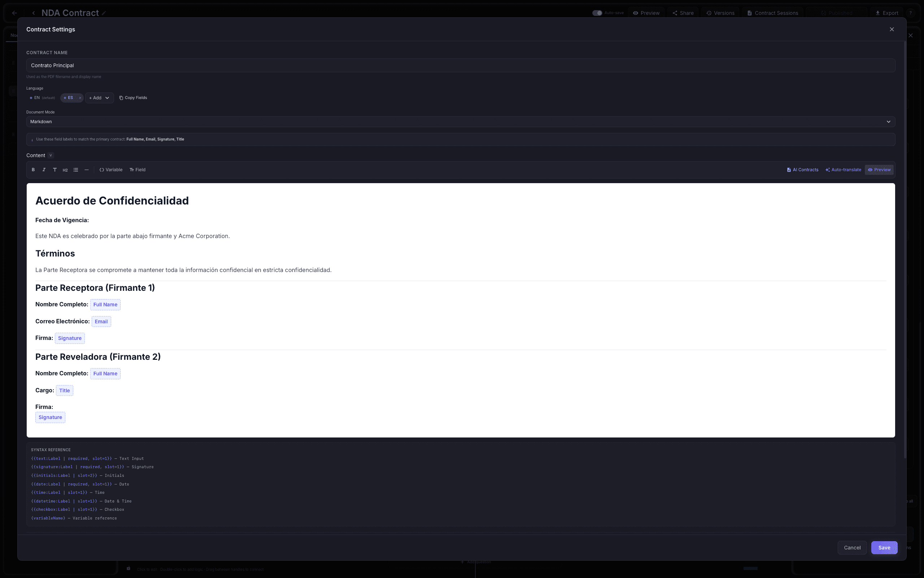Toggle the content editor Preview mode

click(x=879, y=170)
